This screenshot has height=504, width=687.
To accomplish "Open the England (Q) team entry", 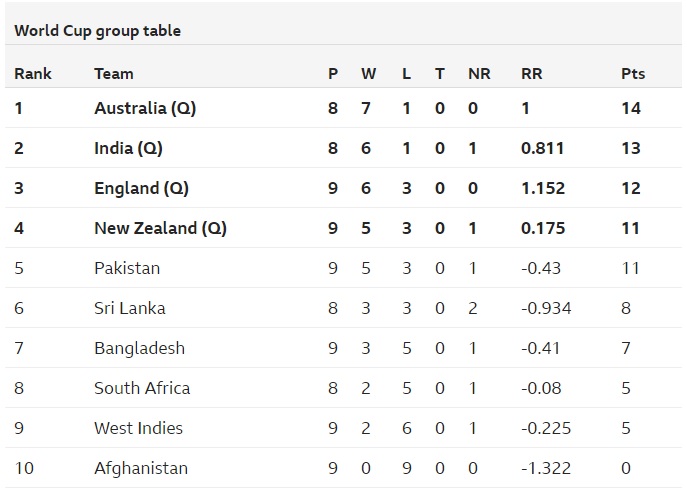I will coord(141,188).
